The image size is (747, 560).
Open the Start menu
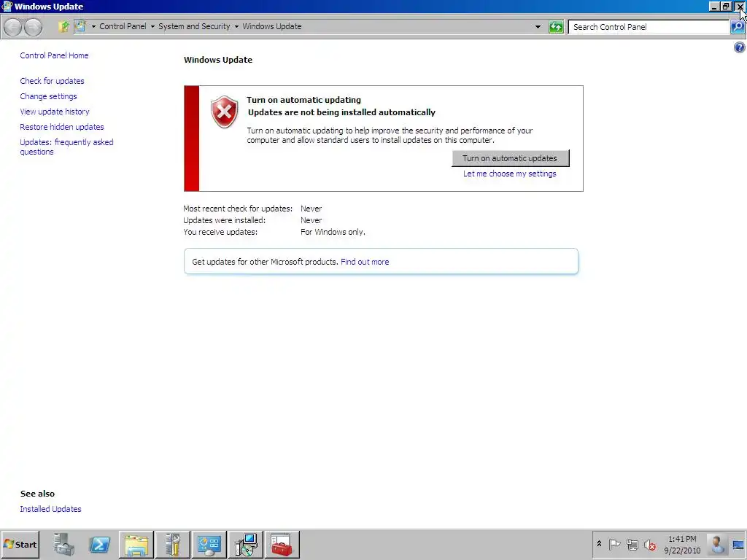20,544
